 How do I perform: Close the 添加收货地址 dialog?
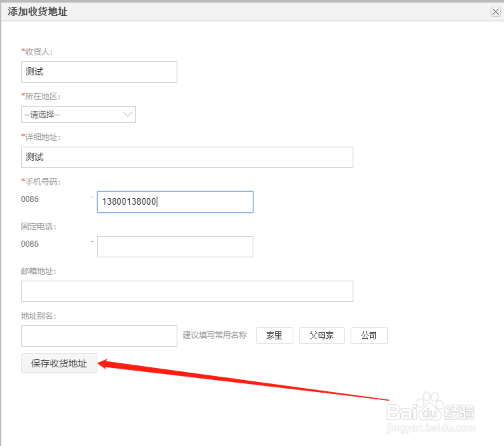pos(495,12)
